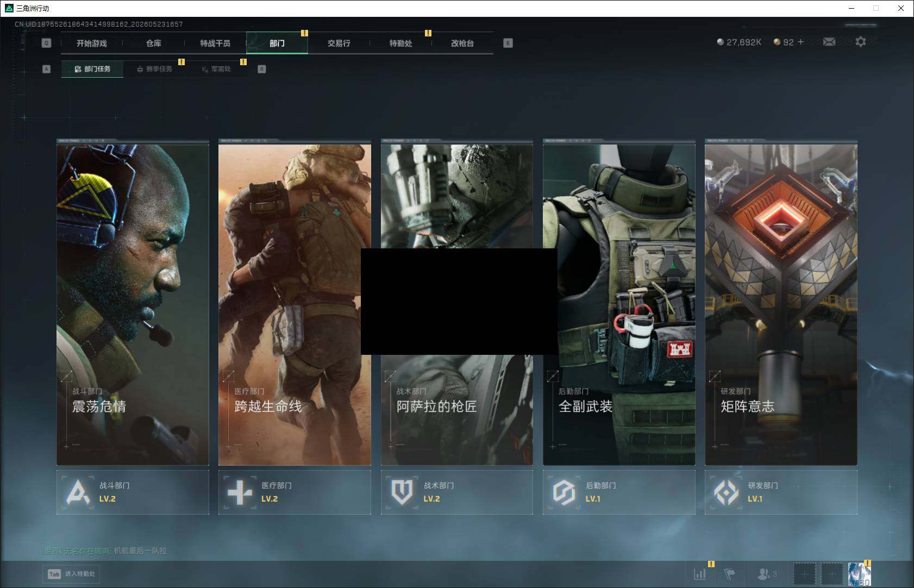Open the settings gear icon

(861, 42)
